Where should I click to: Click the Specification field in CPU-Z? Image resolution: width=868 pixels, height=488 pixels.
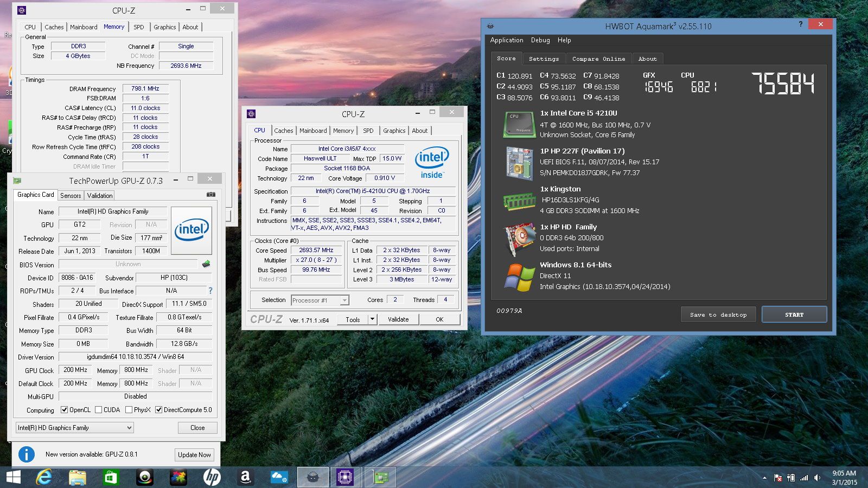coord(373,191)
